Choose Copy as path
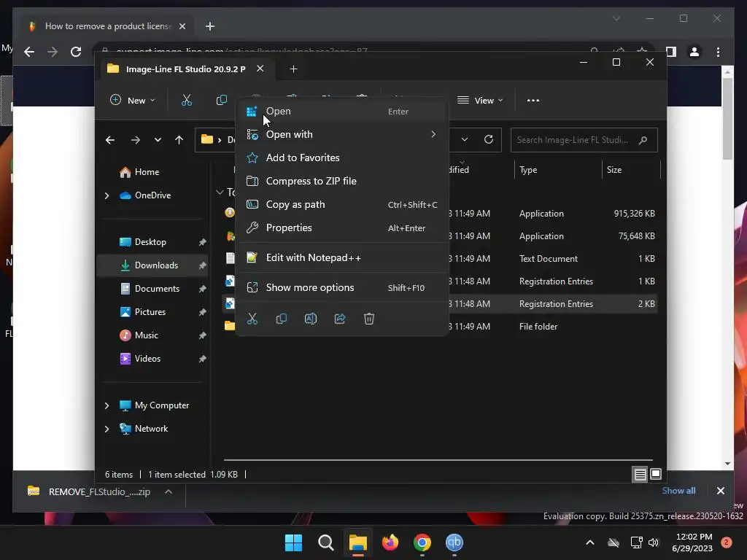Image resolution: width=747 pixels, height=560 pixels. pos(341,204)
